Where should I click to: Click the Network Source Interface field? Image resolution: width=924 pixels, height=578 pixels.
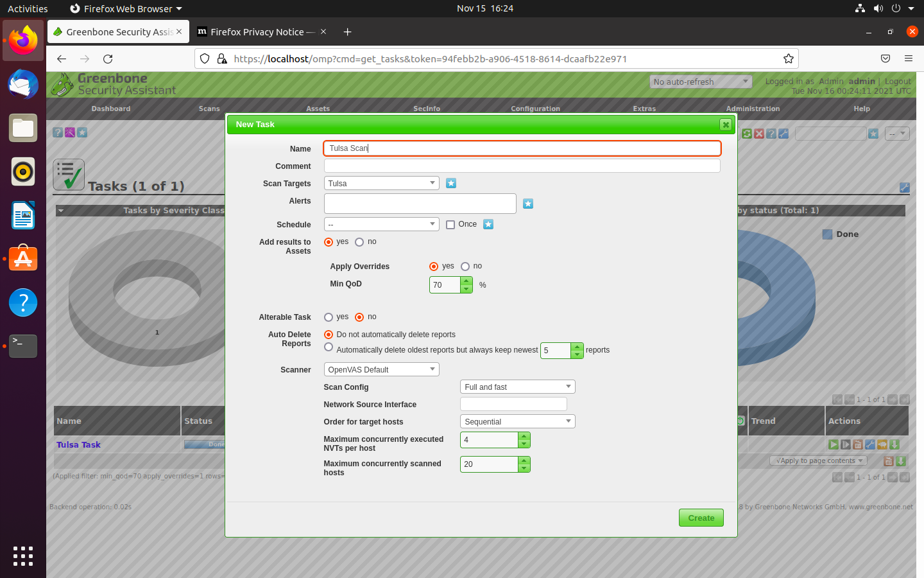click(513, 404)
